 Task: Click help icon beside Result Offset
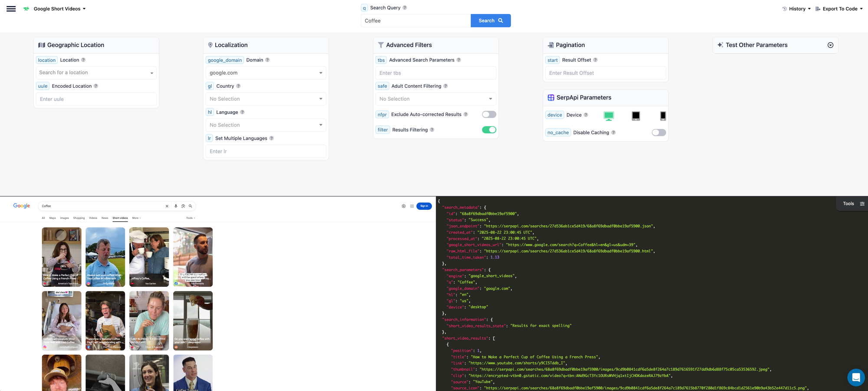click(595, 60)
